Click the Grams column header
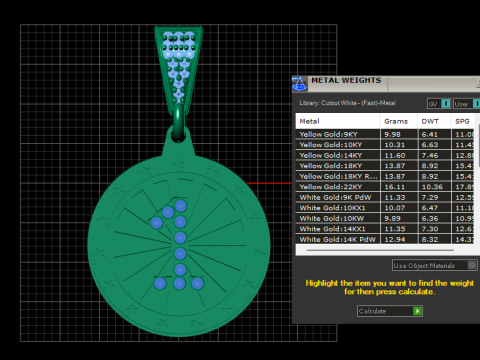The width and height of the screenshot is (480, 360). click(x=399, y=121)
